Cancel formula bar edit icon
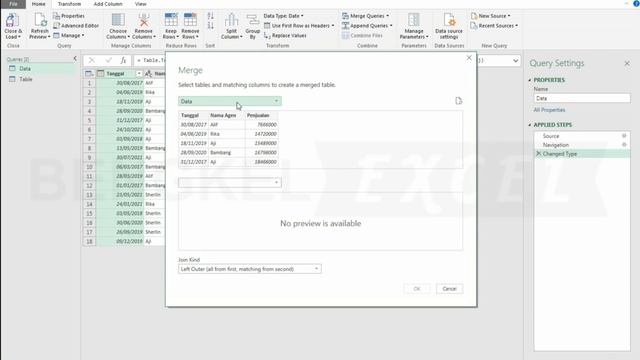The image size is (640, 360). pos(92,60)
